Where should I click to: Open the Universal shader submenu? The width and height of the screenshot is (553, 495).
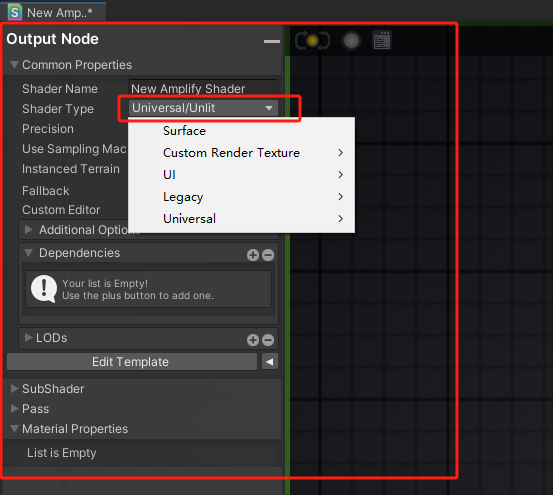[x=242, y=219]
